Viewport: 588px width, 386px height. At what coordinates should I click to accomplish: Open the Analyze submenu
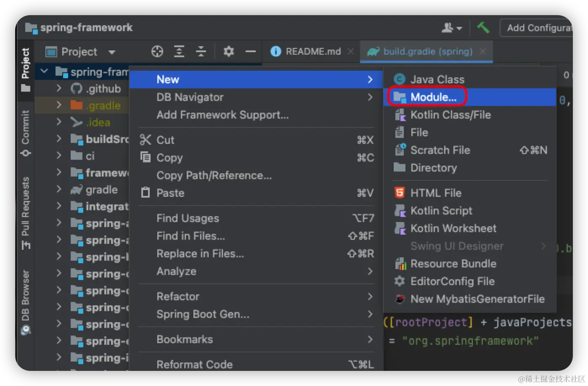coord(256,271)
